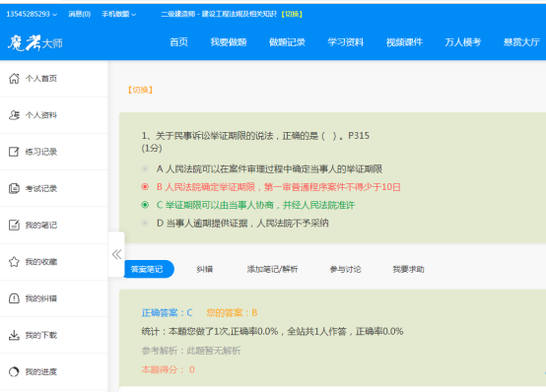
Task: Click the (1分) score label
Action: 152,148
